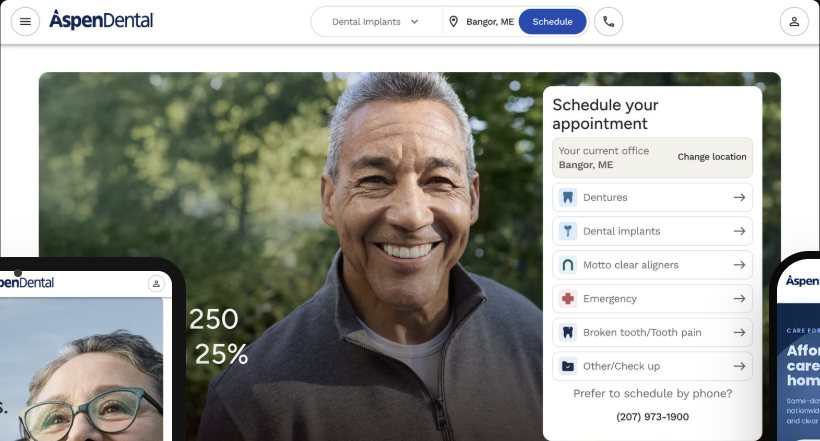820x441 pixels.
Task: Click the arrow on Other/Check up row
Action: pyautogui.click(x=739, y=366)
